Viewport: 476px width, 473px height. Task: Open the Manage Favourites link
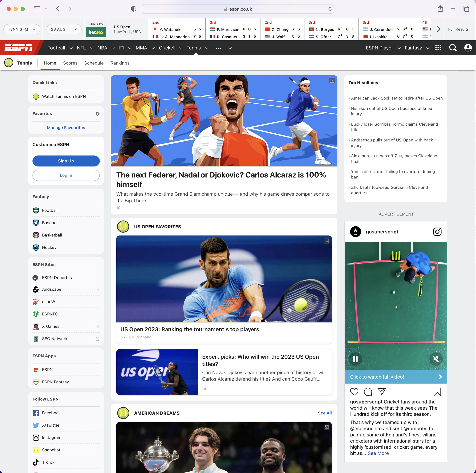coord(66,127)
